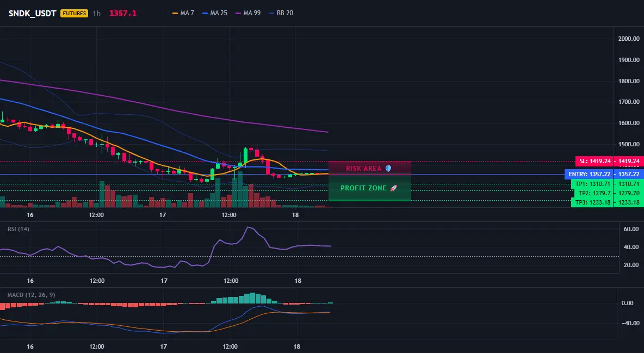Toggle the MA 99 legend item
This screenshot has height=353, width=644.
coord(248,13)
